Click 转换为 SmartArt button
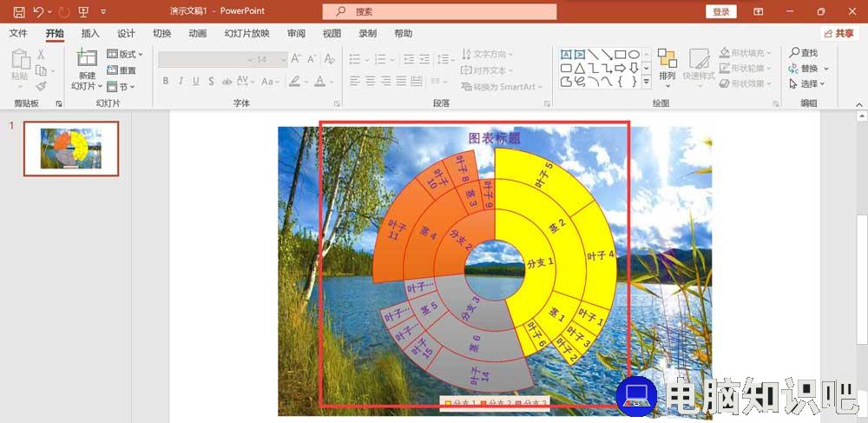Viewport: 868px width, 423px height. [x=502, y=86]
